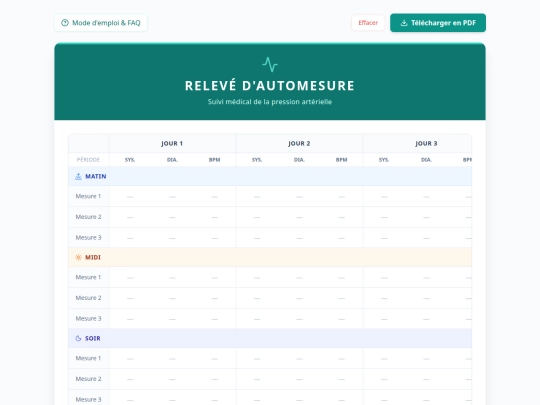Click the MIDI section label
The image size is (540, 405).
[x=93, y=257]
